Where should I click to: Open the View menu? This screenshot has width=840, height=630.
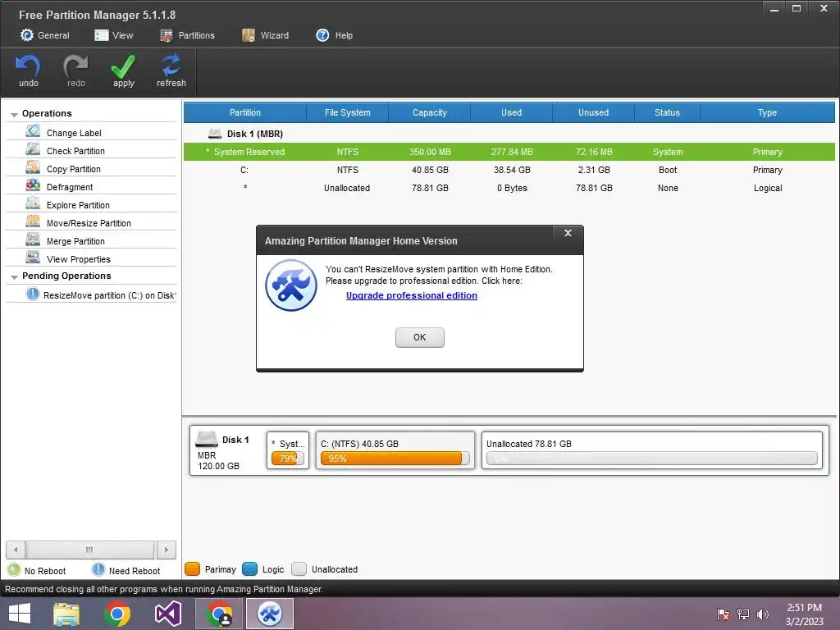coord(113,35)
